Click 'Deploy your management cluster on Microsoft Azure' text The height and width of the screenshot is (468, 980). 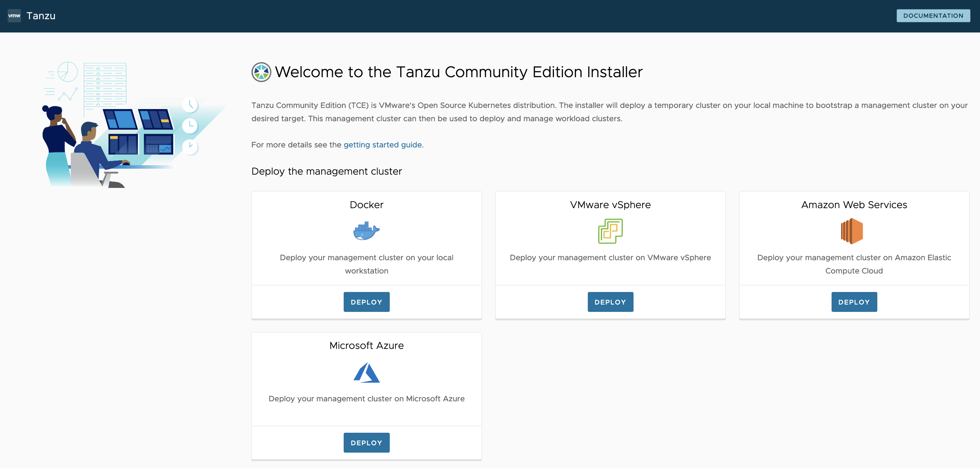pos(366,398)
